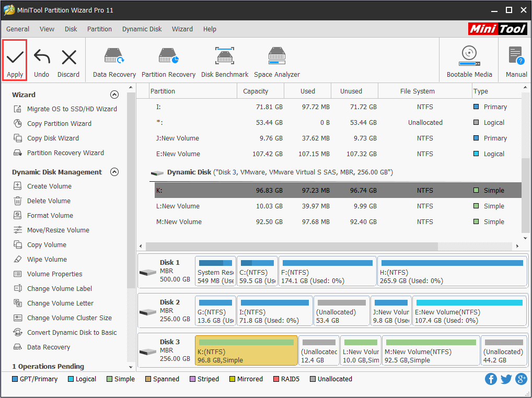Screen dimensions: 532x398
Task: Click sidebar scroll up arrow
Action: pyautogui.click(x=131, y=88)
